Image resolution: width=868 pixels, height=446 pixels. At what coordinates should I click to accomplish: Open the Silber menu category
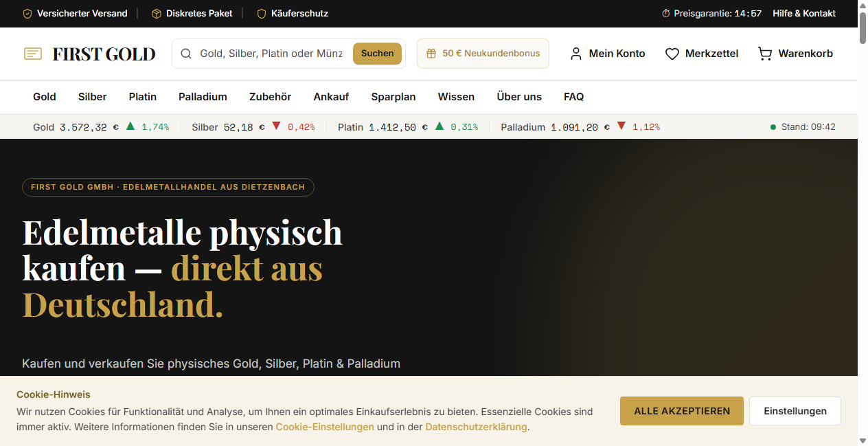[x=92, y=97]
